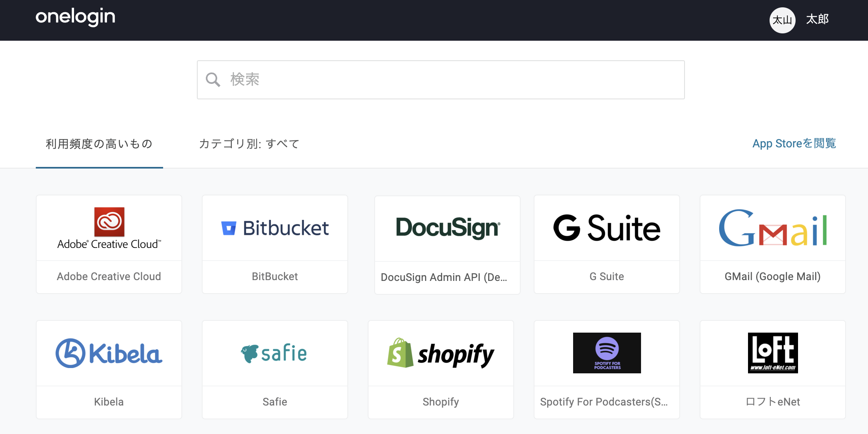This screenshot has height=434, width=868.
Task: Click the Spotify For Podcasters label
Action: coord(604,402)
